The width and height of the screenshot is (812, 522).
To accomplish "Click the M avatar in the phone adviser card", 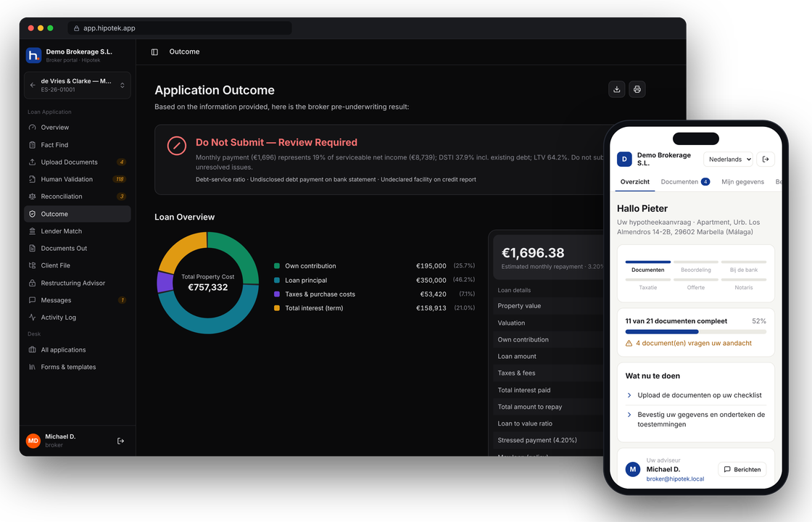I will click(x=632, y=469).
